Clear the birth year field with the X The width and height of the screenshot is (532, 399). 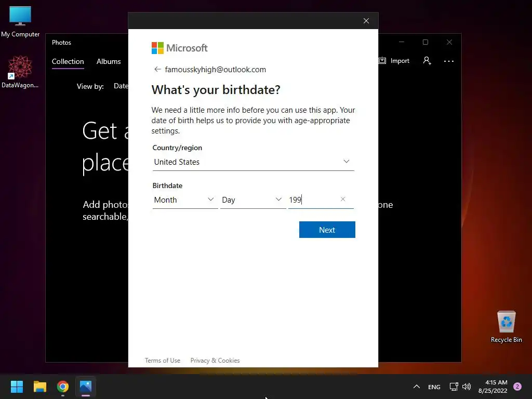[343, 199]
